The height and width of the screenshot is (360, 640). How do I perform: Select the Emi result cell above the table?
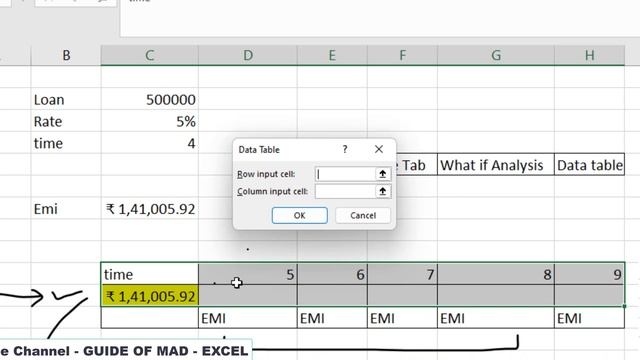click(x=149, y=209)
